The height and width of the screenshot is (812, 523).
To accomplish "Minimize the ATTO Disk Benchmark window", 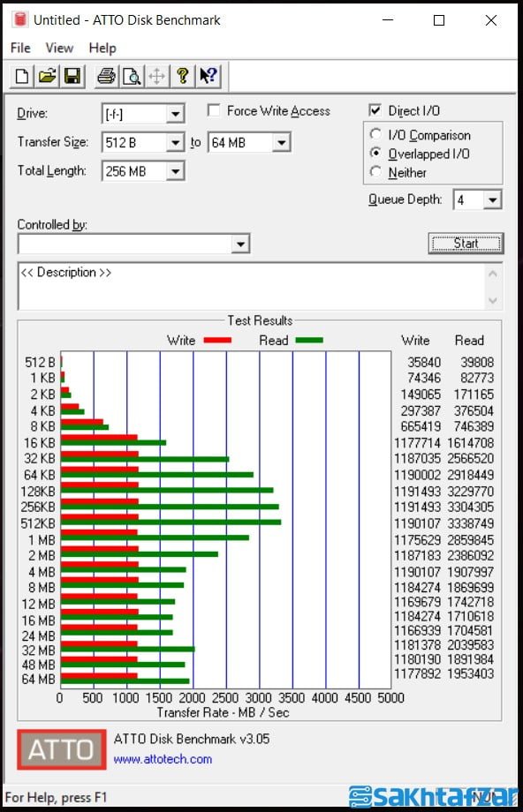I will [388, 20].
